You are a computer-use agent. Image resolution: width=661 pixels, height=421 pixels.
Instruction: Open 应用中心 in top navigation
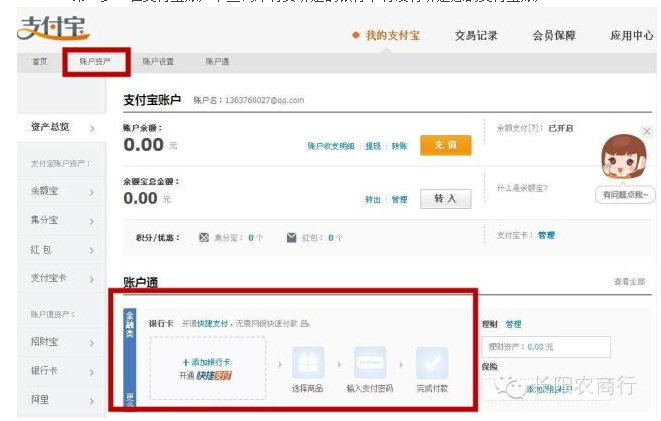coord(631,35)
